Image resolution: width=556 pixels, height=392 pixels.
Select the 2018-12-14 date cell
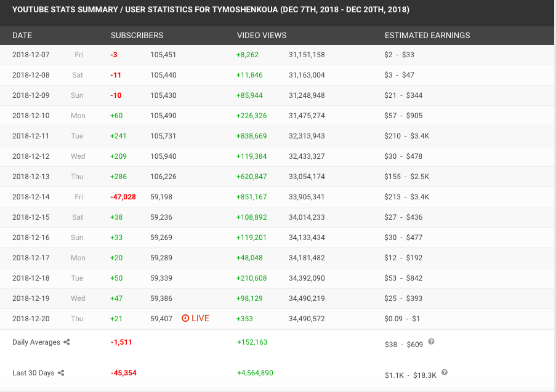31,197
